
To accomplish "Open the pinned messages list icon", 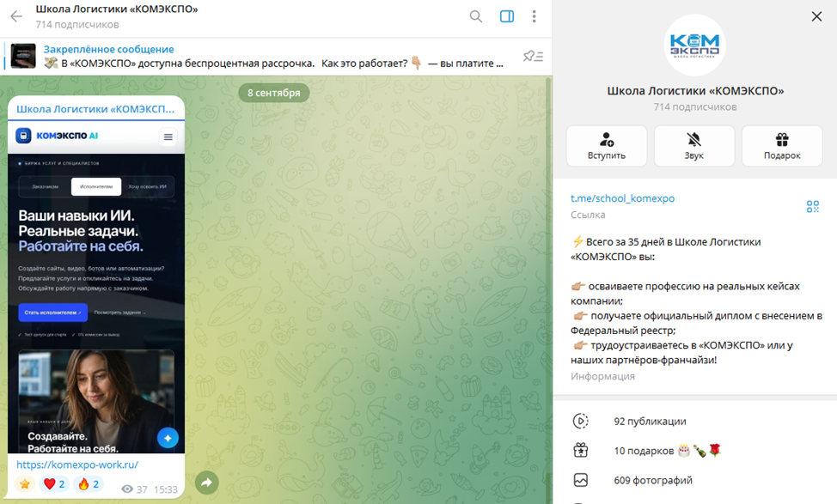I will tap(533, 56).
